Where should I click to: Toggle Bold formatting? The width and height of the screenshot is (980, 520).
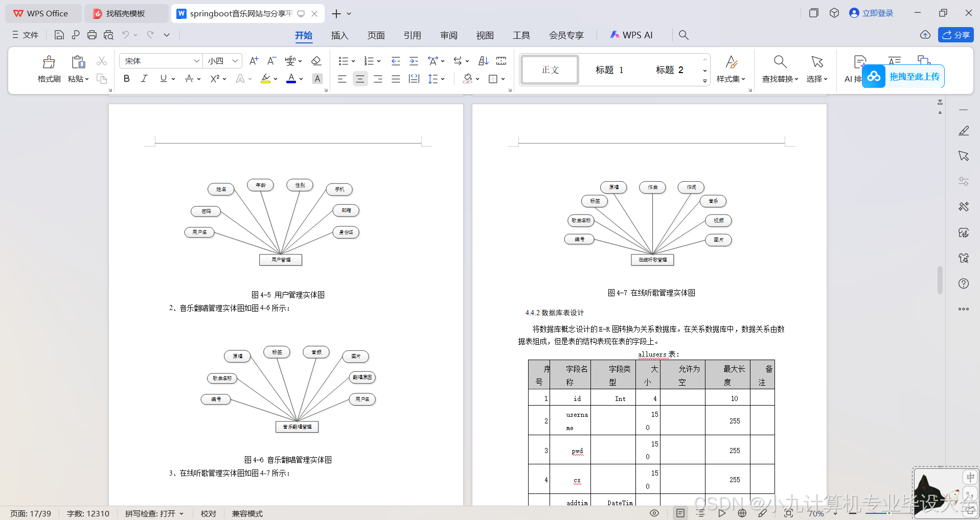pos(126,79)
